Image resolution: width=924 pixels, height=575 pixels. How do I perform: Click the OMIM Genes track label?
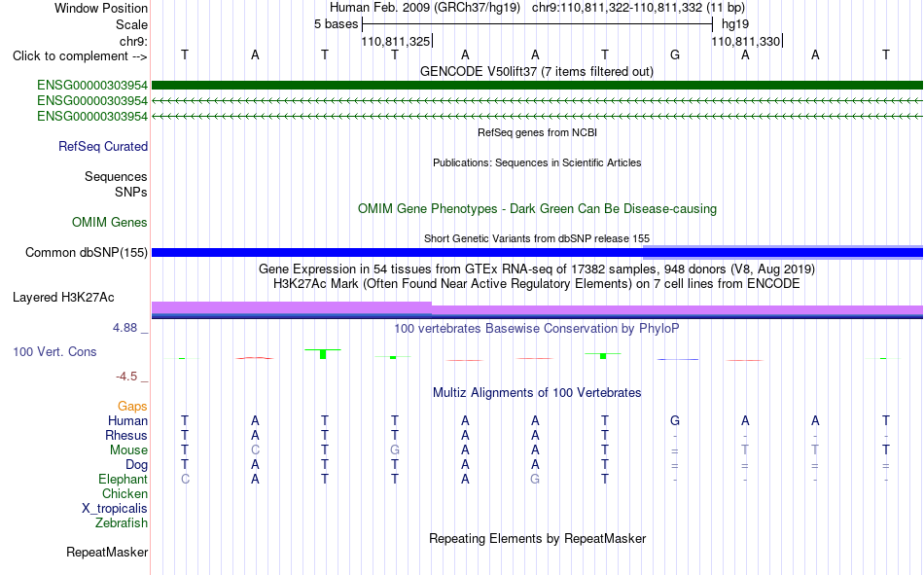(109, 223)
